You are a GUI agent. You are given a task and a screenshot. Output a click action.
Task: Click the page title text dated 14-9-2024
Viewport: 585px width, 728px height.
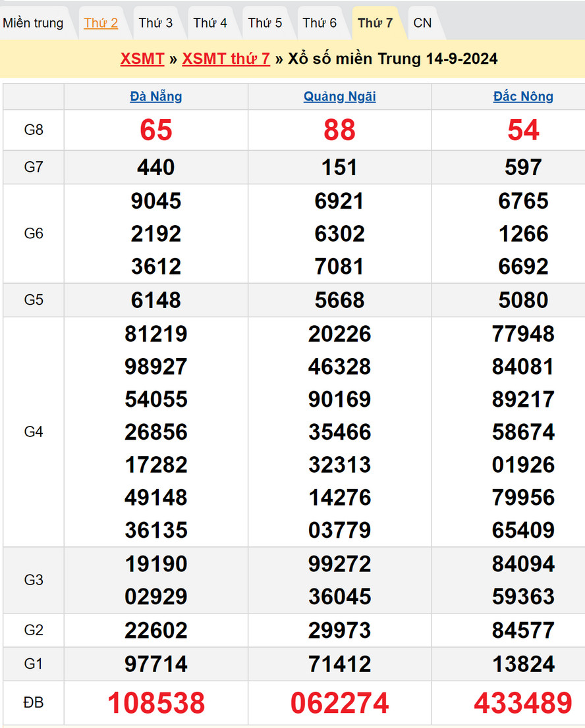pos(393,59)
